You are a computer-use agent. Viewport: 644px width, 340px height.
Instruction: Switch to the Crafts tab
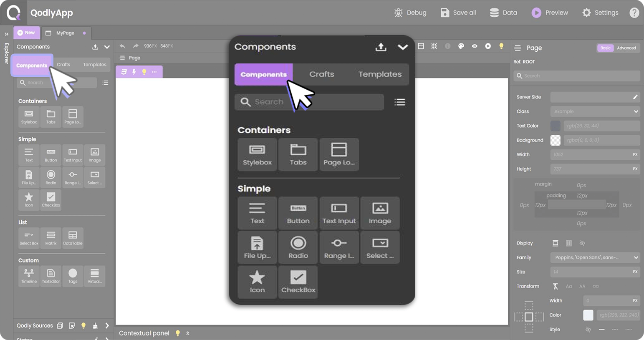[63, 65]
